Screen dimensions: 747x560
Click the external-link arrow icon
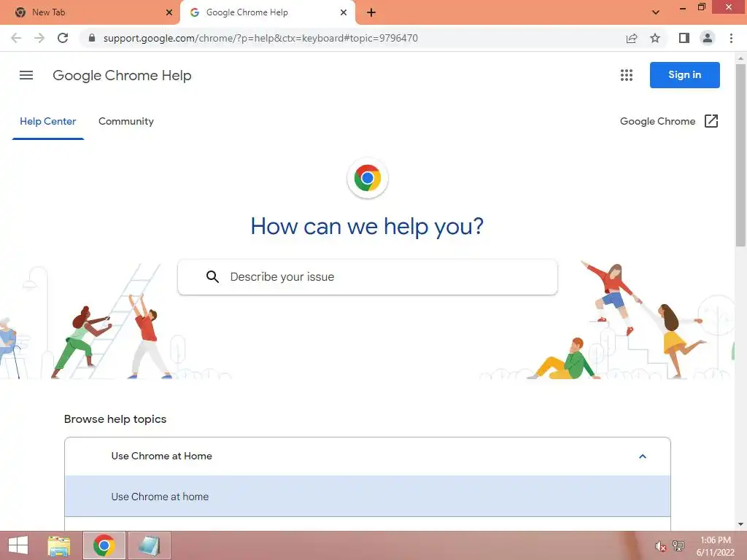[x=711, y=121]
